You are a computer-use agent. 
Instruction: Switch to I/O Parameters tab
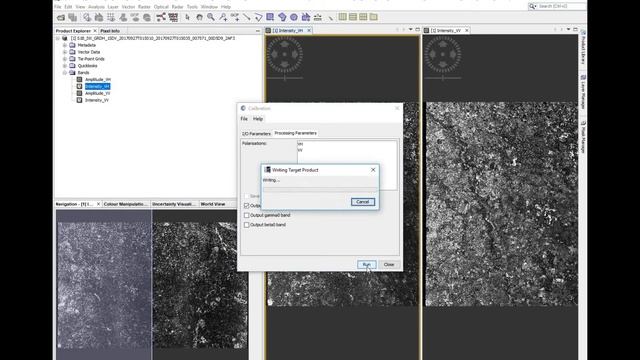(256, 133)
